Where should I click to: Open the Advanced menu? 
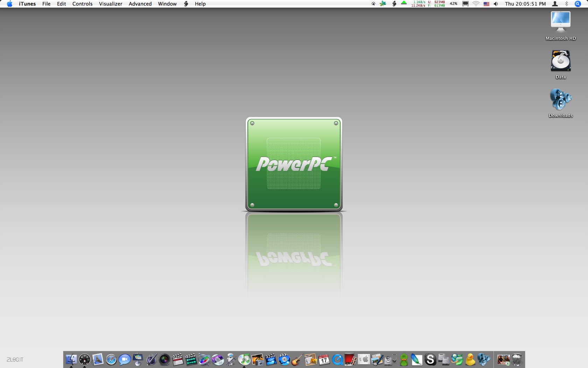140,4
